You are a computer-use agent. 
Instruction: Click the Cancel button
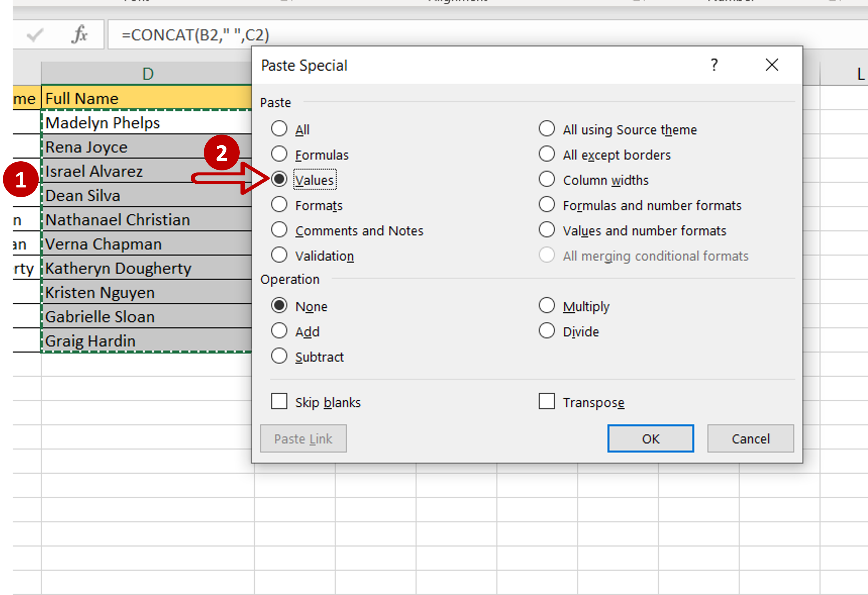tap(750, 438)
